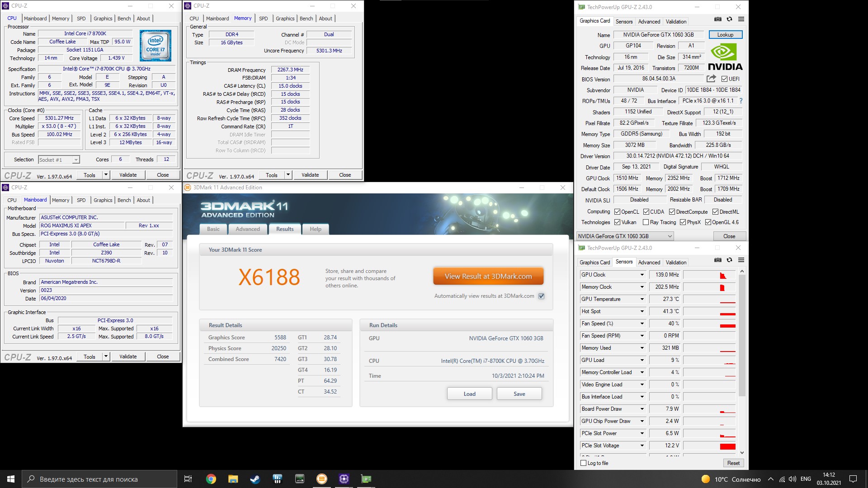Toggle the PhysX checkbox
Screen dimensions: 868x488
tap(683, 222)
